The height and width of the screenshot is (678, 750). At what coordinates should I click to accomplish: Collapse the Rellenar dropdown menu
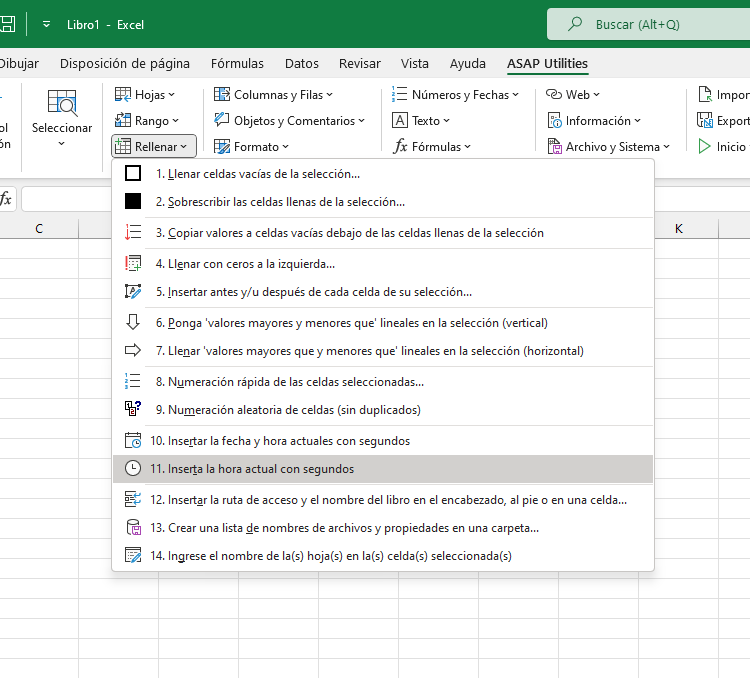tap(154, 146)
